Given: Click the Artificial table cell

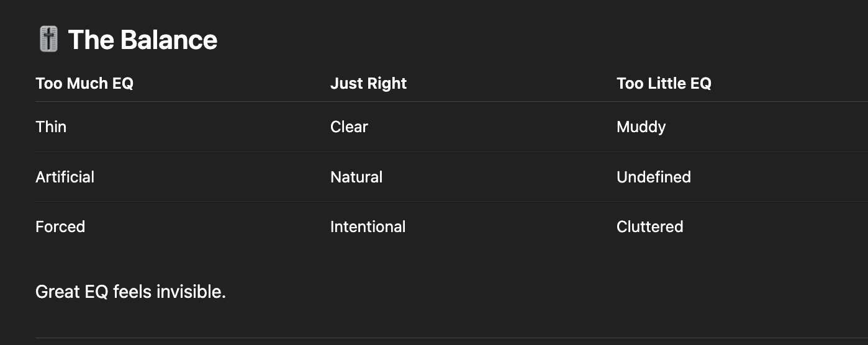Looking at the screenshot, I should pos(65,177).
